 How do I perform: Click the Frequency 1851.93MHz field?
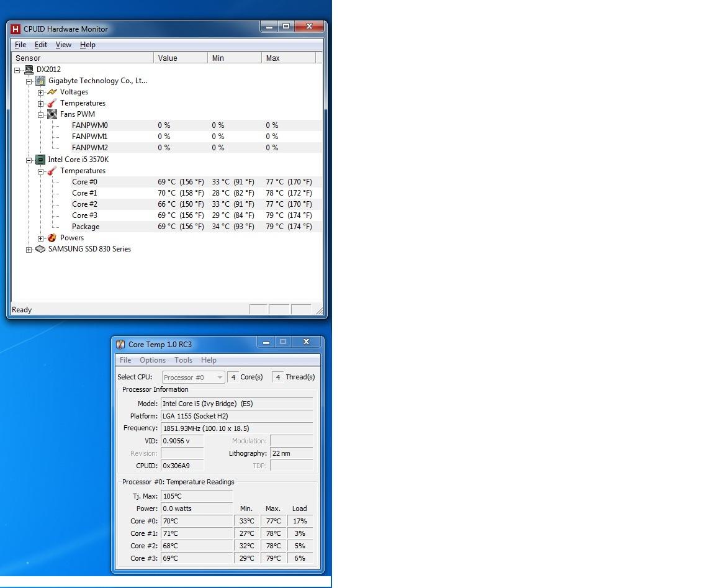(x=236, y=428)
